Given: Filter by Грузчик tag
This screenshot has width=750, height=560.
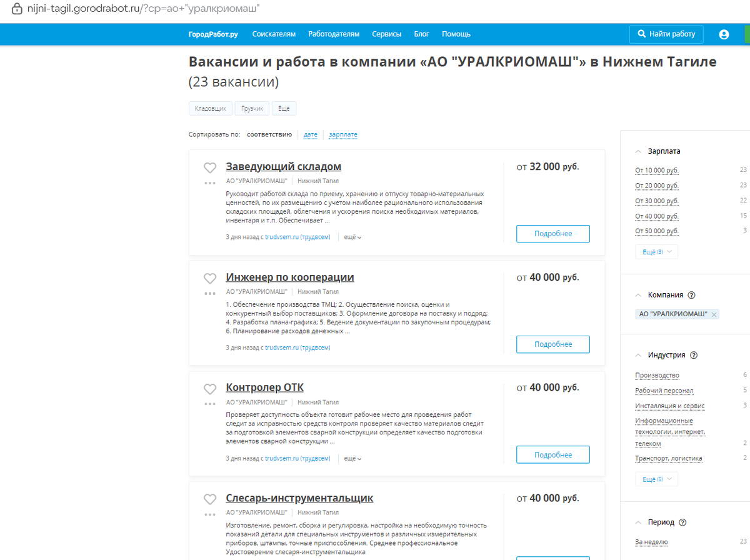Looking at the screenshot, I should 252,109.
